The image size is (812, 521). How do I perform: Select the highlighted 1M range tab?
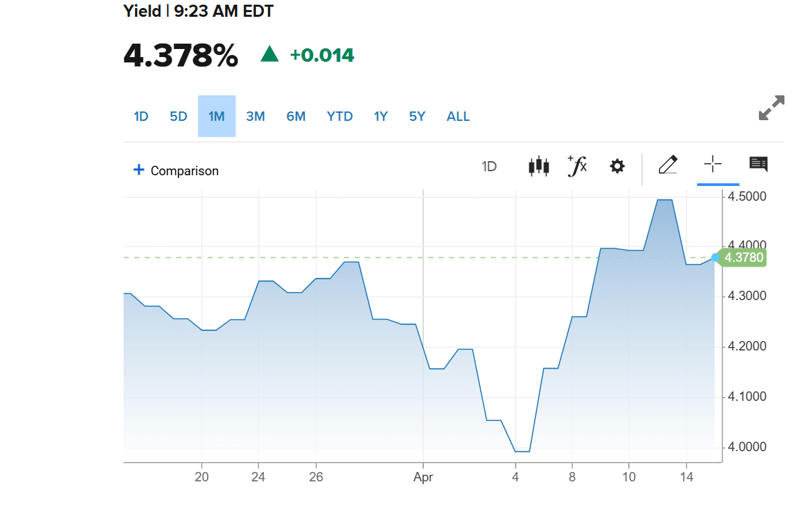pyautogui.click(x=216, y=116)
